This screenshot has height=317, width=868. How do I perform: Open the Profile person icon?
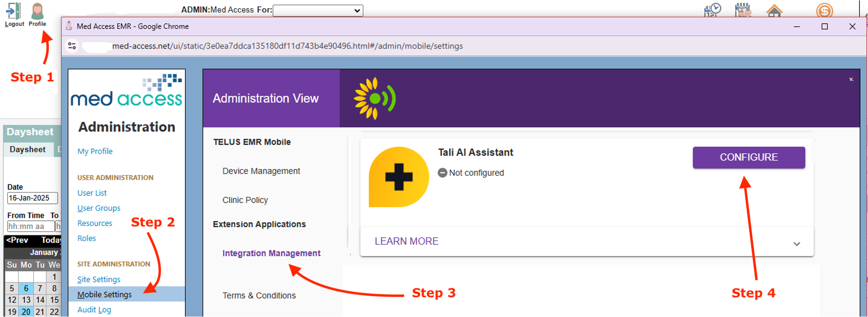pyautogui.click(x=37, y=11)
